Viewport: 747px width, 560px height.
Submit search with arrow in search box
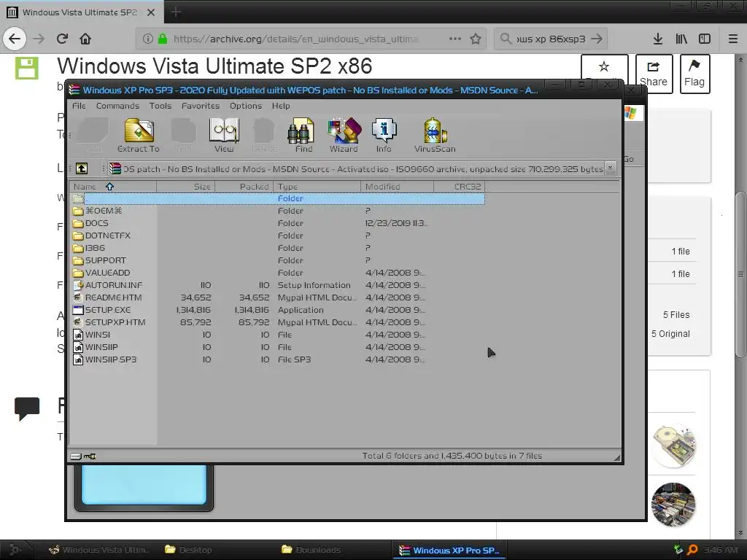click(x=597, y=39)
